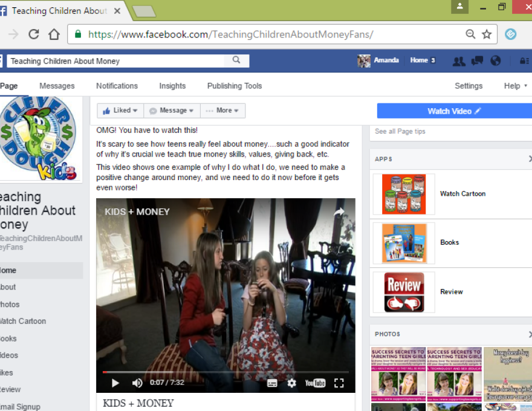The width and height of the screenshot is (532, 411).
Task: Open the KIDS + MONEY video title overlay
Action: (x=137, y=212)
